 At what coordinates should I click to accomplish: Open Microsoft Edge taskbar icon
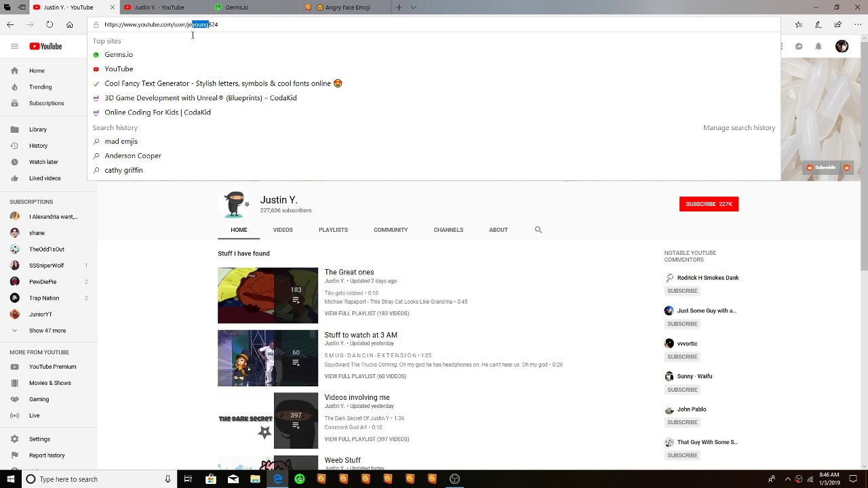click(277, 479)
